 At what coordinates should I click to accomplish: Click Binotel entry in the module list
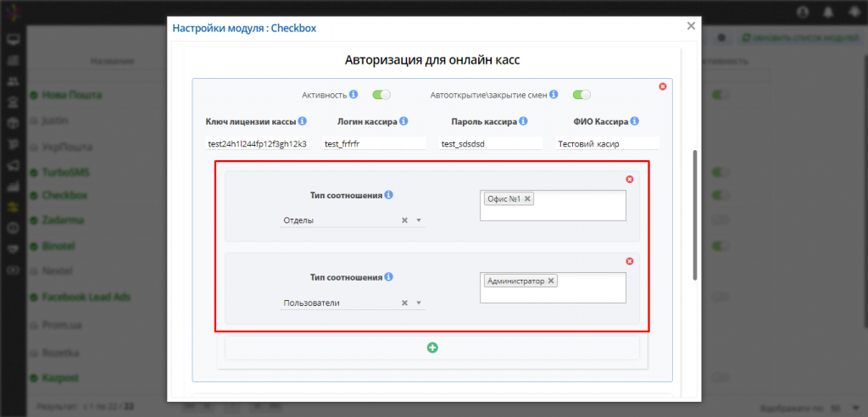pos(58,245)
